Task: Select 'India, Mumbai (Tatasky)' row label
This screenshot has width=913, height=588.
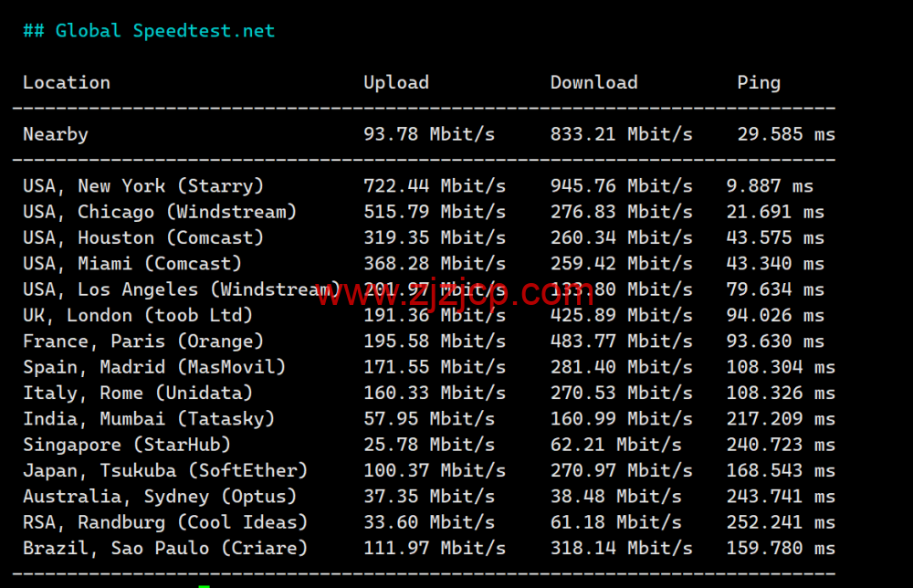Action: 149,419
